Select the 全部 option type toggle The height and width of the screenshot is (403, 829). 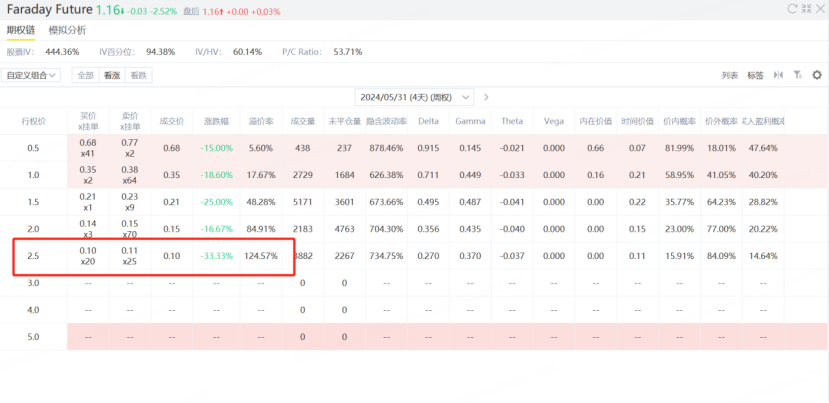(86, 76)
